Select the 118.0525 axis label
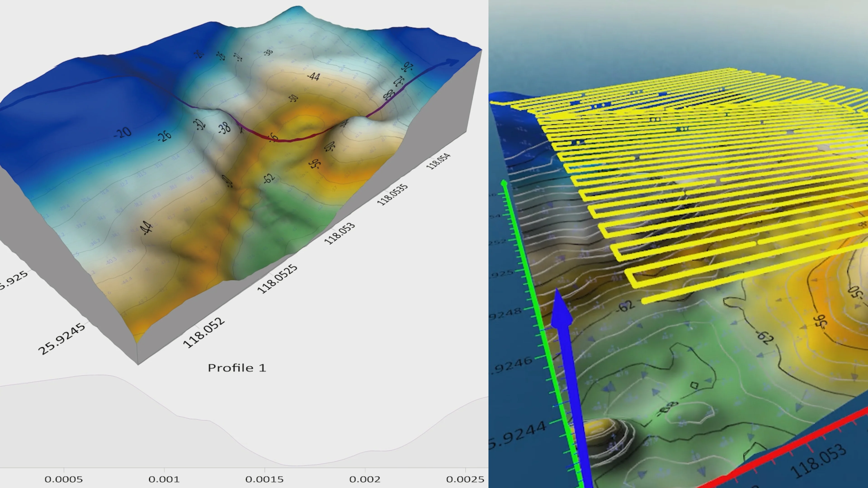This screenshot has width=868, height=488. pos(277,279)
